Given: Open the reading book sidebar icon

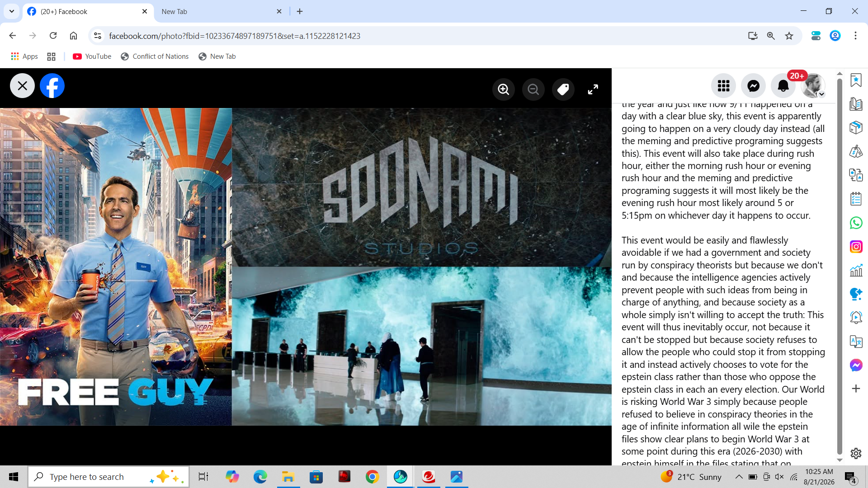Looking at the screenshot, I should click(856, 104).
